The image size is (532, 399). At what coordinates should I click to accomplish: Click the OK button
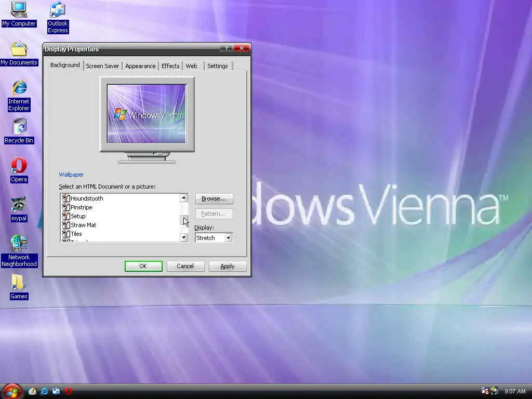(143, 266)
